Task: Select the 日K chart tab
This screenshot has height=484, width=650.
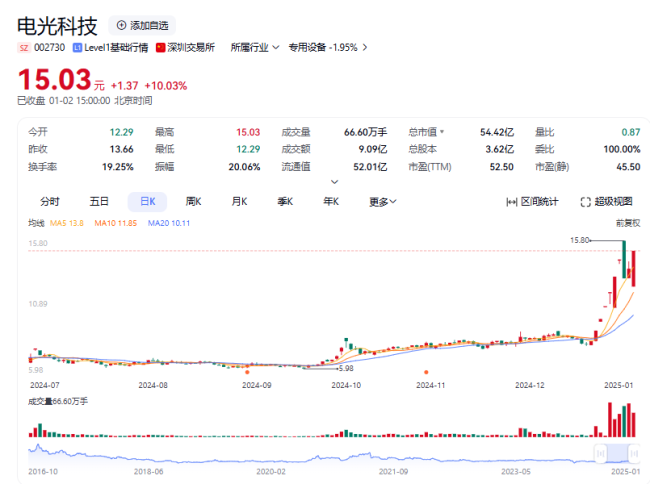Action: 148,202
